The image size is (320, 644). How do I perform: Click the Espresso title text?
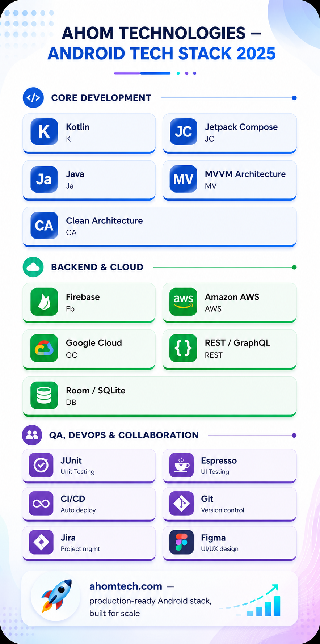pos(219,461)
